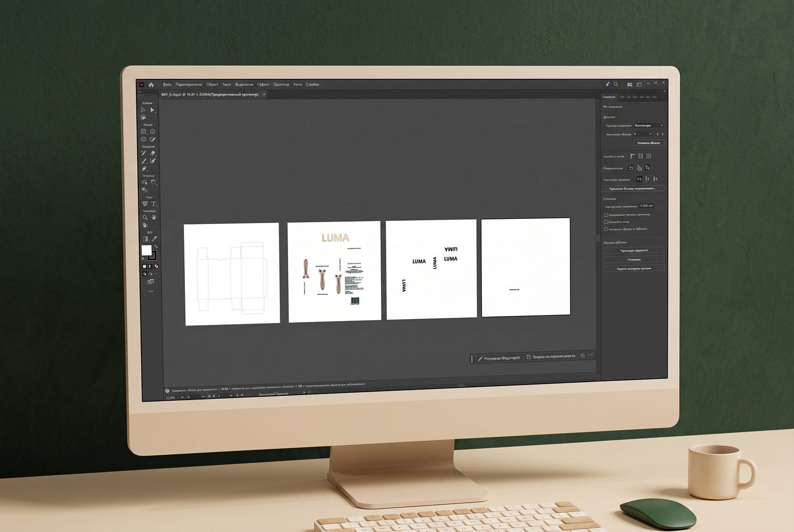Viewport: 794px width, 532px height.
Task: Toggle third checkbox in properties options
Action: [x=606, y=229]
